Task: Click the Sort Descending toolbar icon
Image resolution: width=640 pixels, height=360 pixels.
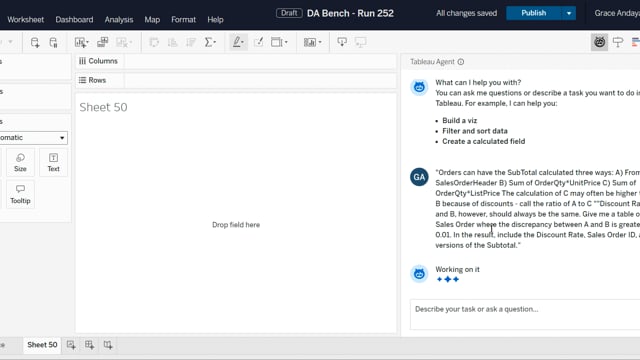Action: 191,42
